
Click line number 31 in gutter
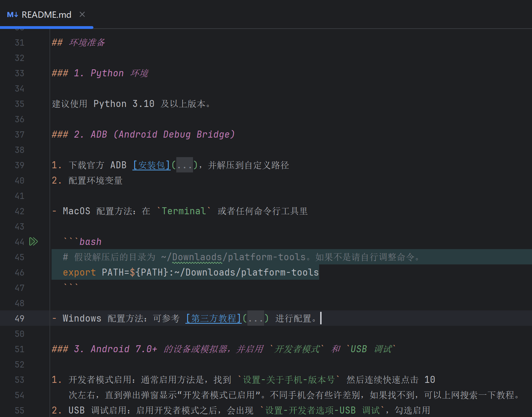coord(20,43)
